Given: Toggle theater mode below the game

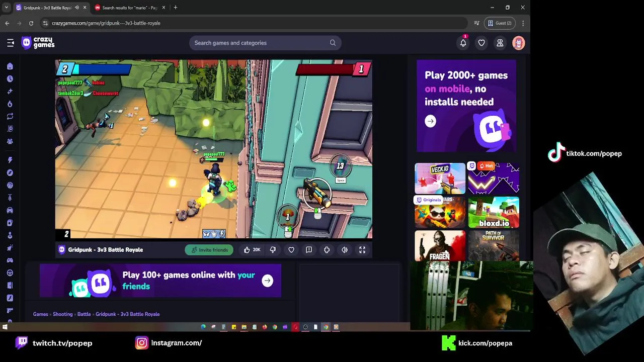Looking at the screenshot, I should pyautogui.click(x=345, y=250).
